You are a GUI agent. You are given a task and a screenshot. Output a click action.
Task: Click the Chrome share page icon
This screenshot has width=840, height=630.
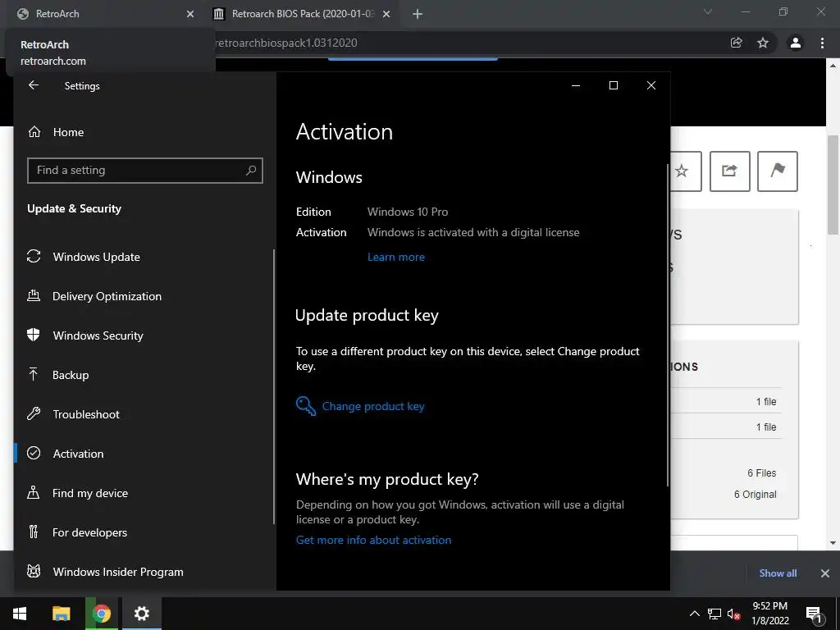[x=737, y=43]
